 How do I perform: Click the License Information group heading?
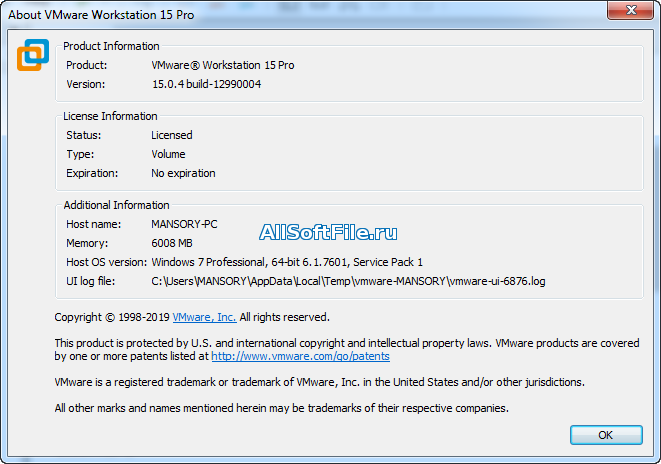click(110, 116)
